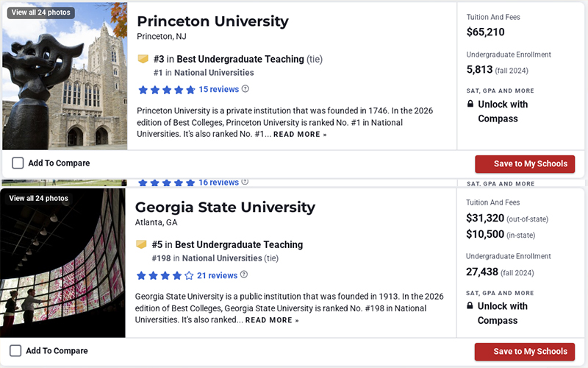Open the Princeton University title link
The height and width of the screenshot is (368, 588).
pos(212,21)
